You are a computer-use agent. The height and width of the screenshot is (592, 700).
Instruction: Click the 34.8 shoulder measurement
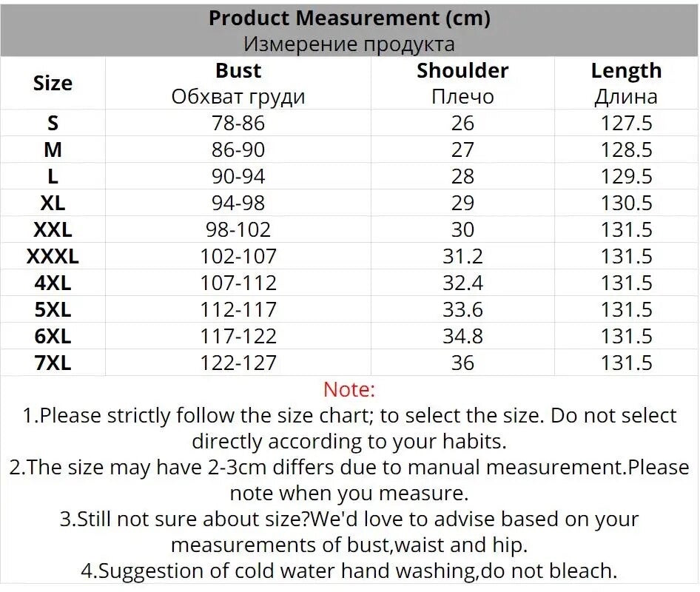462,337
